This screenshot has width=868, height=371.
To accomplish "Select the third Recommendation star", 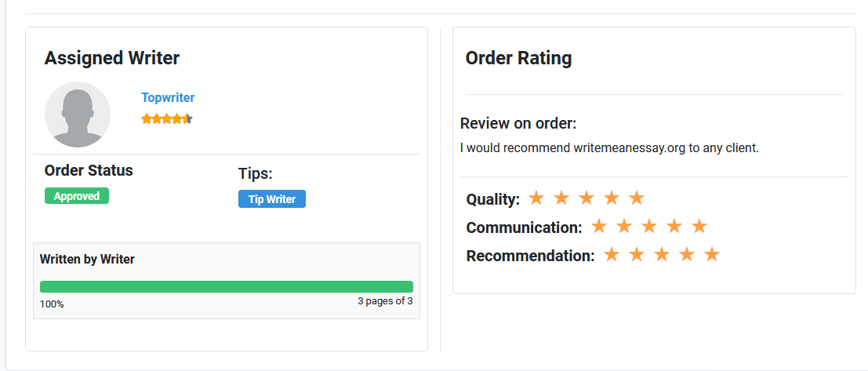I will (x=662, y=255).
